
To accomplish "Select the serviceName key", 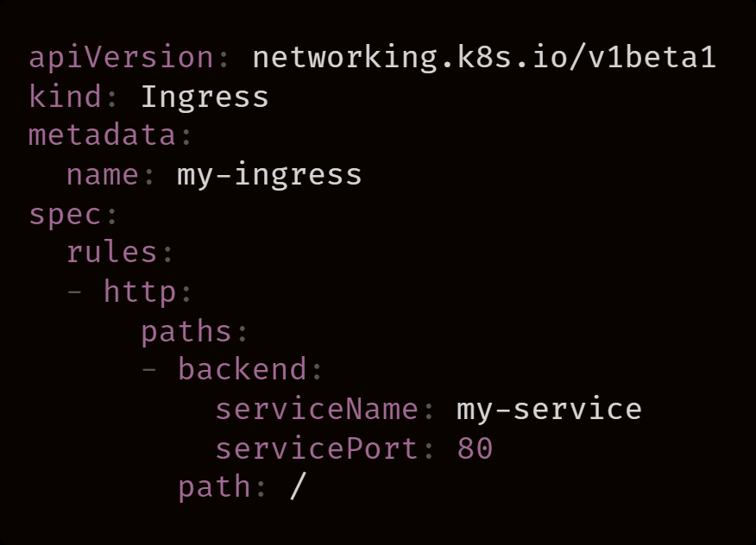I will (317, 409).
